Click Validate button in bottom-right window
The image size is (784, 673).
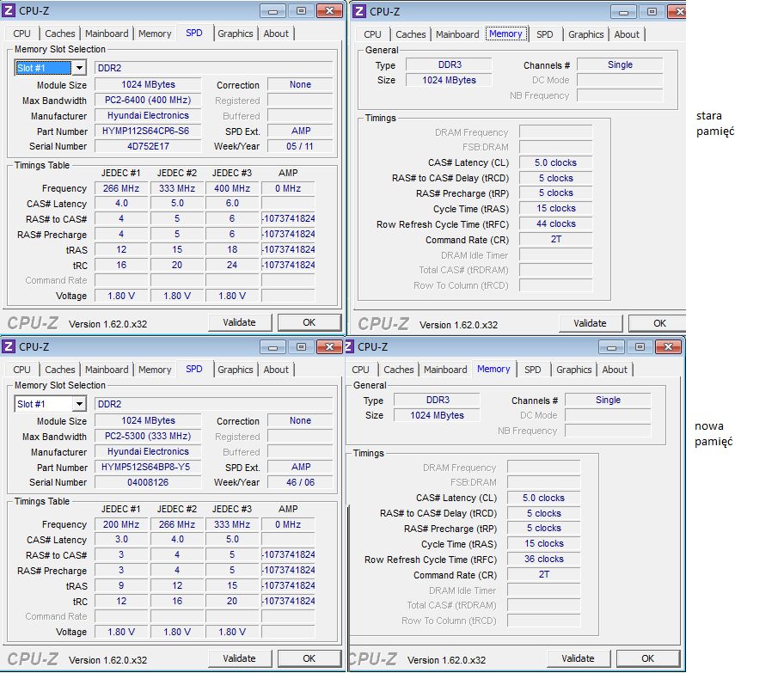(x=578, y=658)
